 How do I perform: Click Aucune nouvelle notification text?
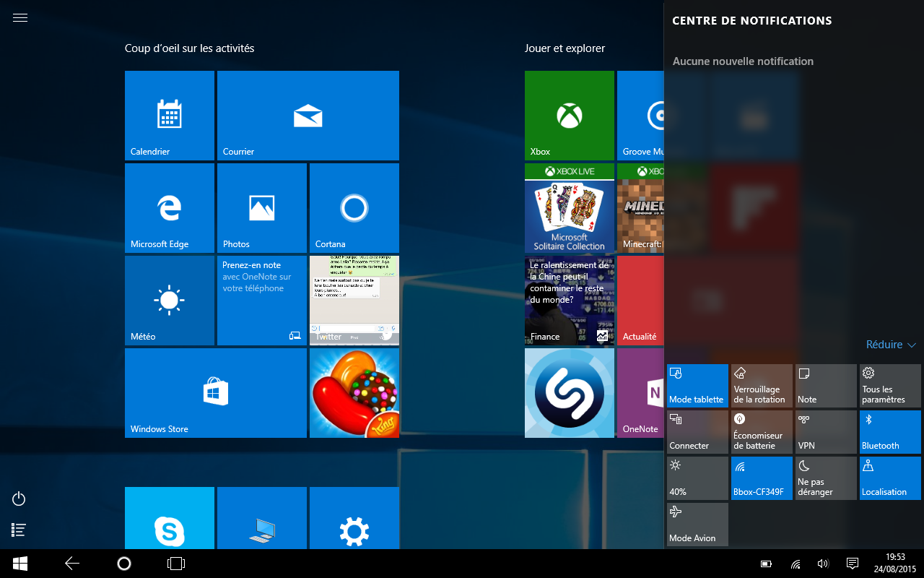coord(743,61)
